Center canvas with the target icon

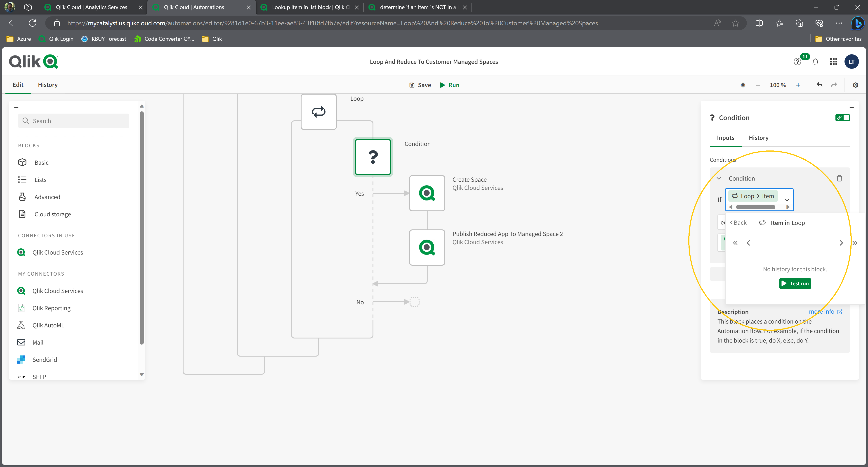coord(743,85)
